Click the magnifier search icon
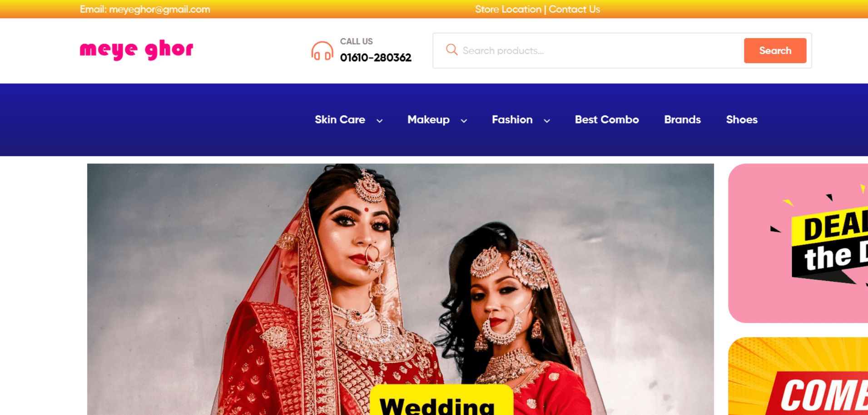868x415 pixels. (x=451, y=49)
